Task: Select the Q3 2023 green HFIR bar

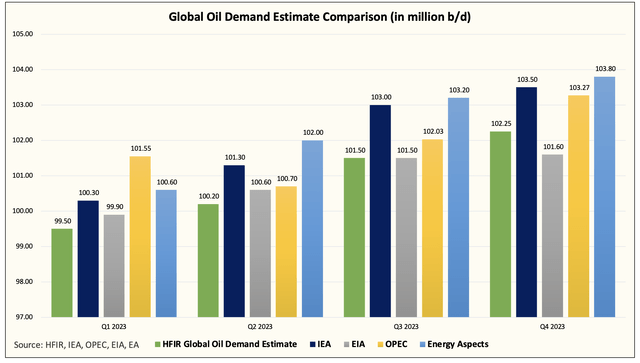Action: coord(354,238)
